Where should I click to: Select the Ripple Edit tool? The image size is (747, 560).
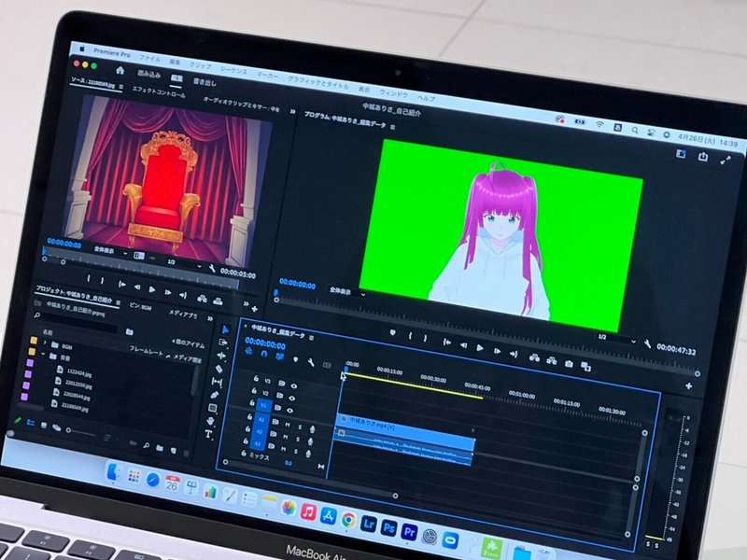(221, 356)
